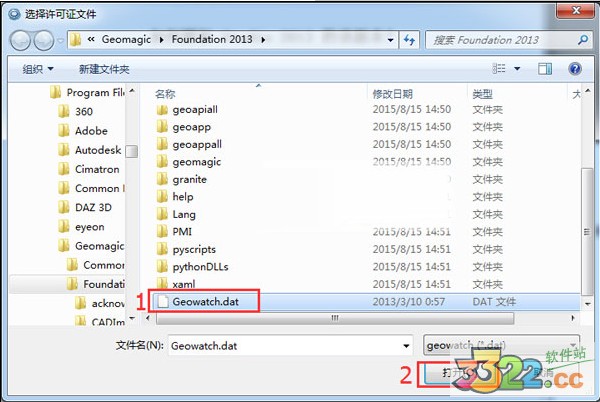600x402 pixels.
Task: Refresh the Foundation 2013 folder view
Action: 409,40
